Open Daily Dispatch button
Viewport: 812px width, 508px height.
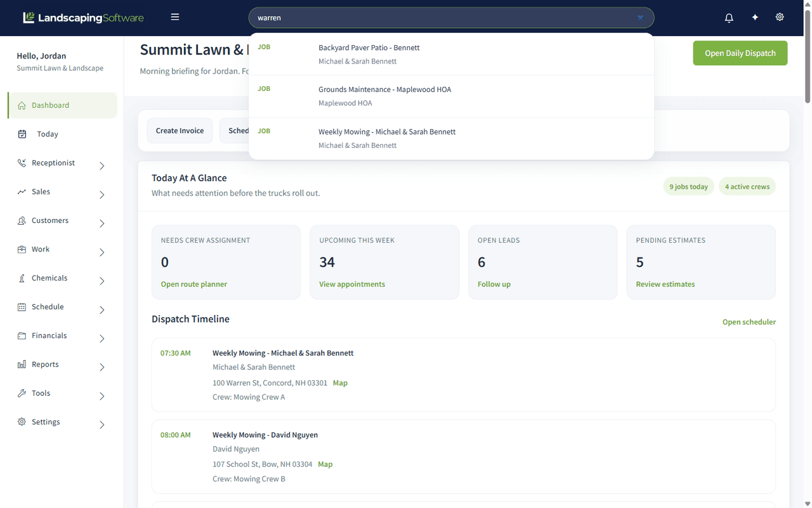point(740,53)
